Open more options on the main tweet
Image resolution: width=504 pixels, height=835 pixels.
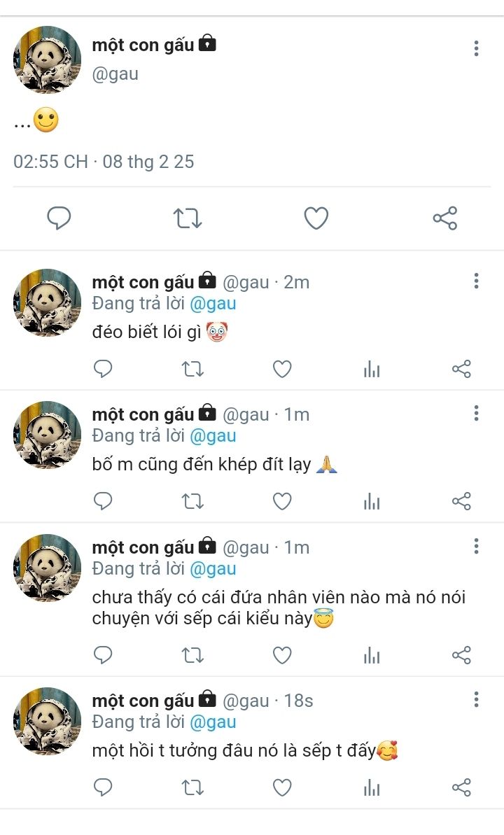pos(476,48)
